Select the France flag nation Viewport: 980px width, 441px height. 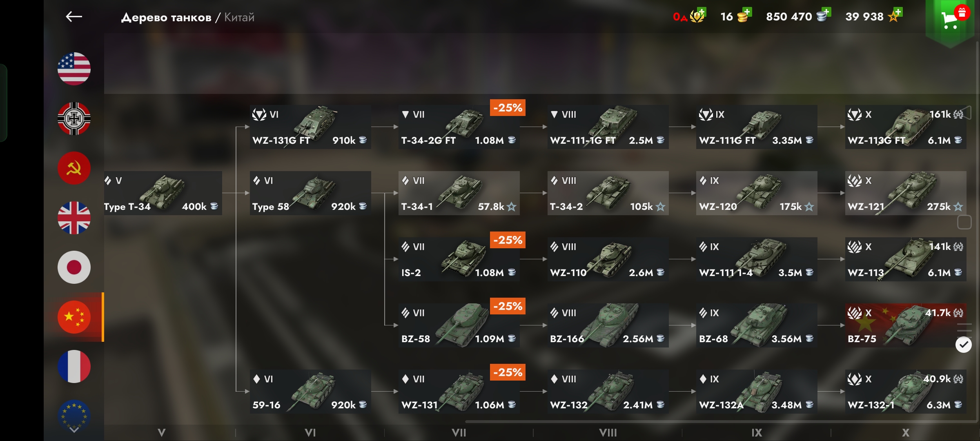pos(74,366)
